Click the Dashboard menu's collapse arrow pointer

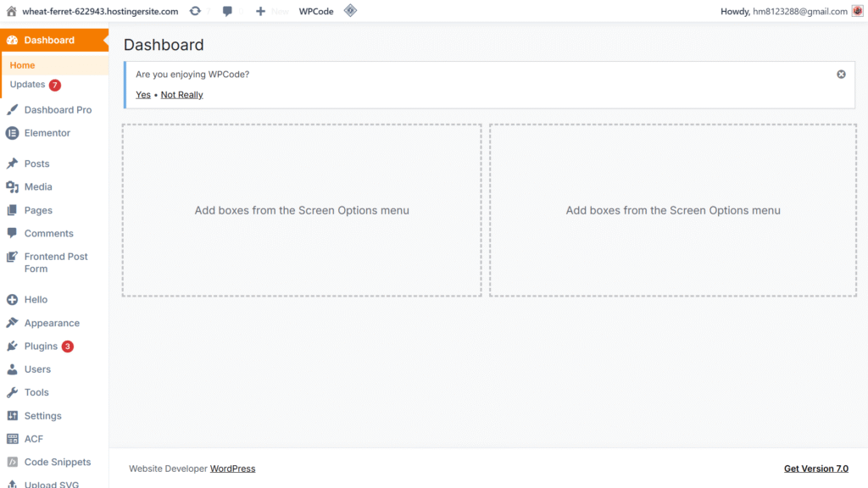(106, 40)
